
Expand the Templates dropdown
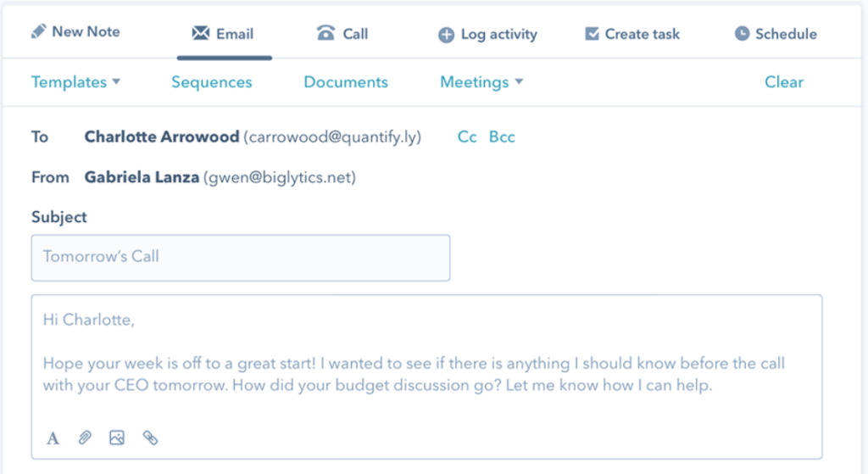point(75,82)
